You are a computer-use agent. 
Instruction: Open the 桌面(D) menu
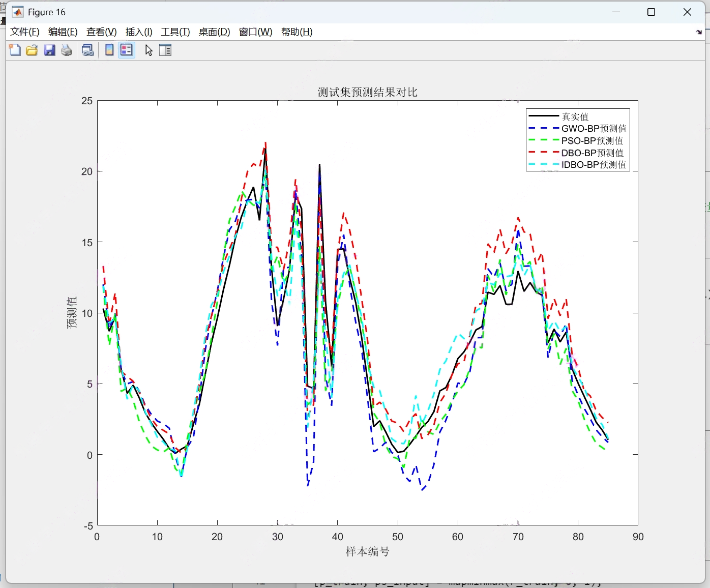point(215,32)
